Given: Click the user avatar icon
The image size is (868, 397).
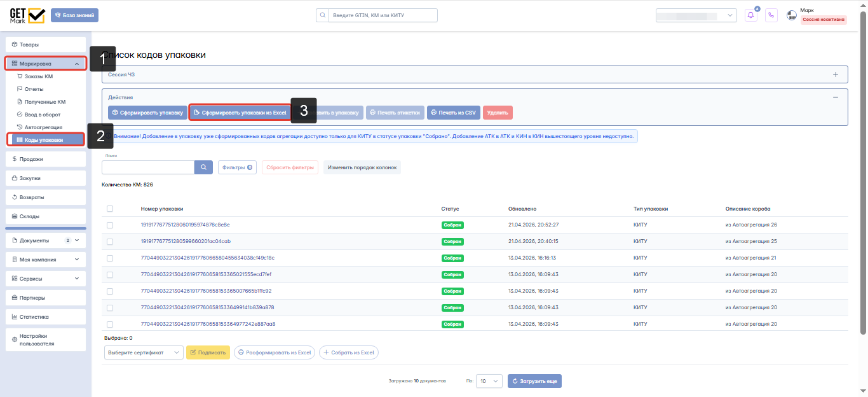Looking at the screenshot, I should click(x=792, y=15).
